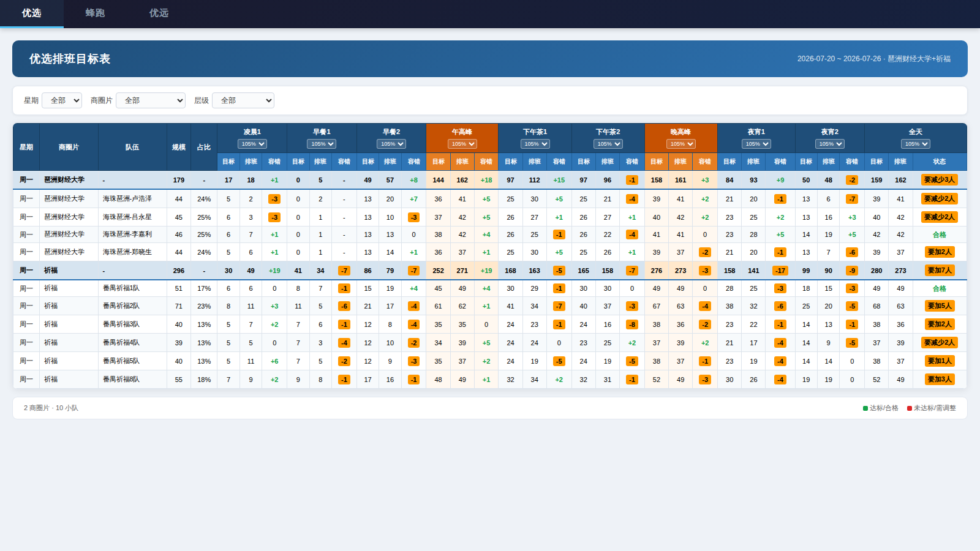
Task: Open the 105% dropdown under 晚高峰
Action: (681, 144)
